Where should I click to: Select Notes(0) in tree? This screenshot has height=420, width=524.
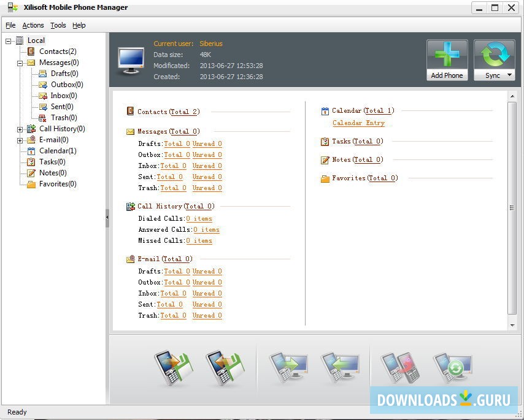click(53, 173)
